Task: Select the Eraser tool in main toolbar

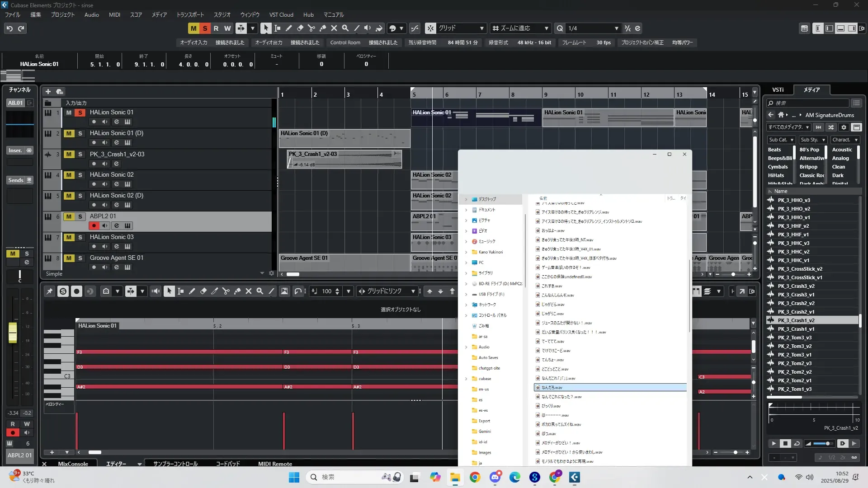Action: point(300,28)
